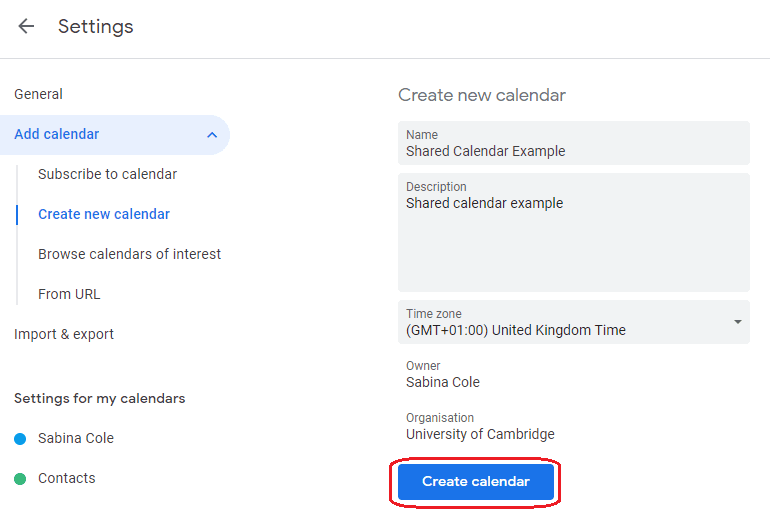Viewport: 770px width, 523px height.
Task: Click the green dot beside Contacts
Action: point(20,479)
